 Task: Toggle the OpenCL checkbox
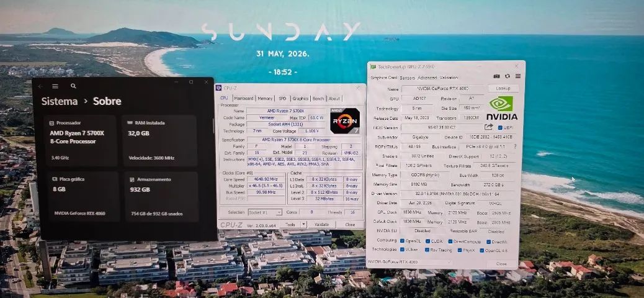point(402,240)
